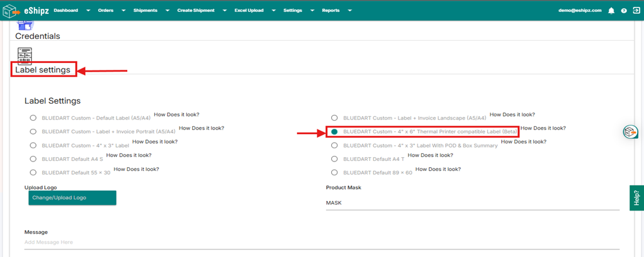
Task: Click the label settings barcode icon
Action: (25, 56)
